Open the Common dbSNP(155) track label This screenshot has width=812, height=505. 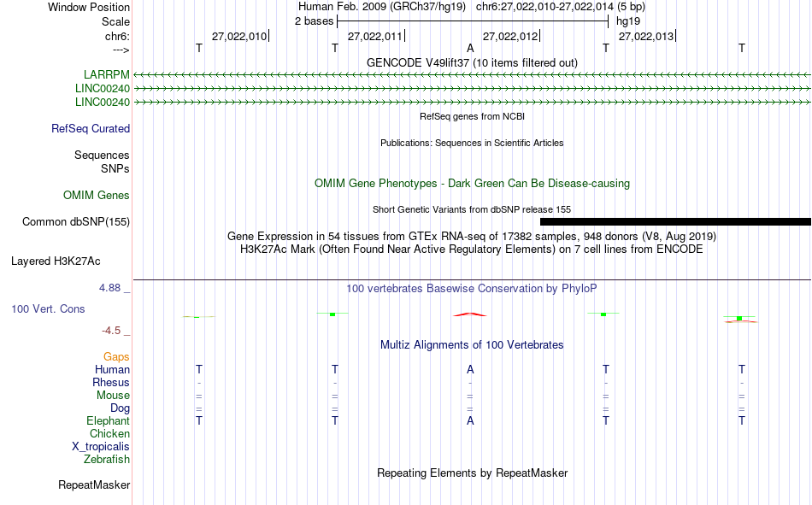[76, 221]
